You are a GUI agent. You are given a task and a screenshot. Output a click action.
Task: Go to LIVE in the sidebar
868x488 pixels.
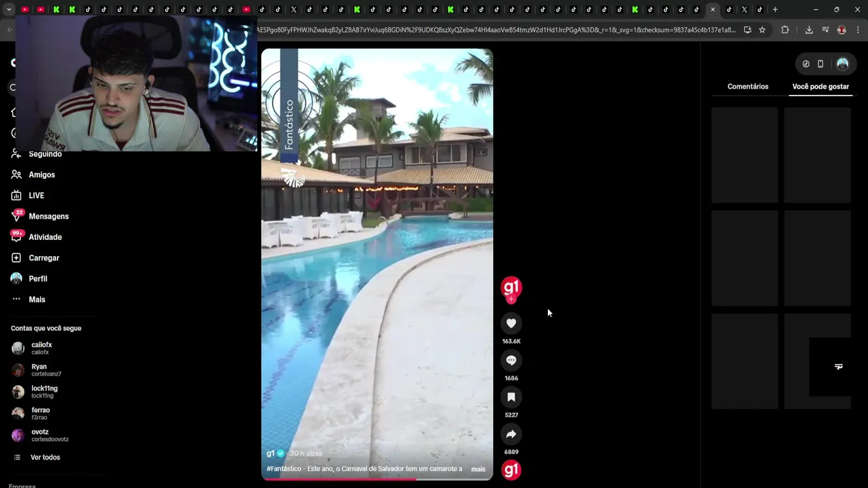coord(36,196)
